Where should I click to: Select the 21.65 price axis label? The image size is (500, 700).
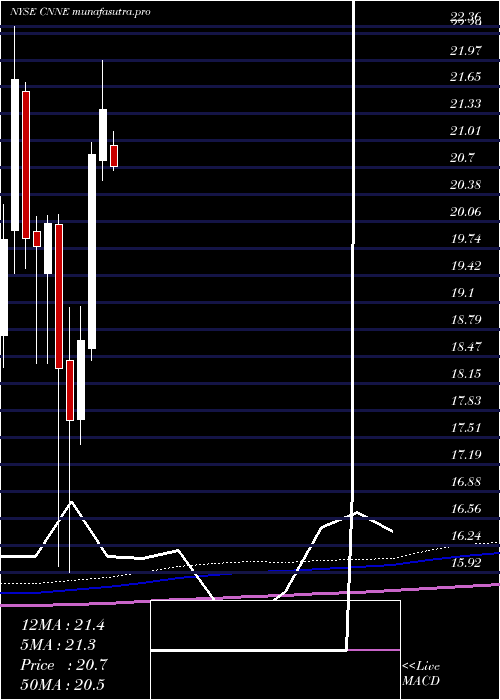[x=466, y=77]
